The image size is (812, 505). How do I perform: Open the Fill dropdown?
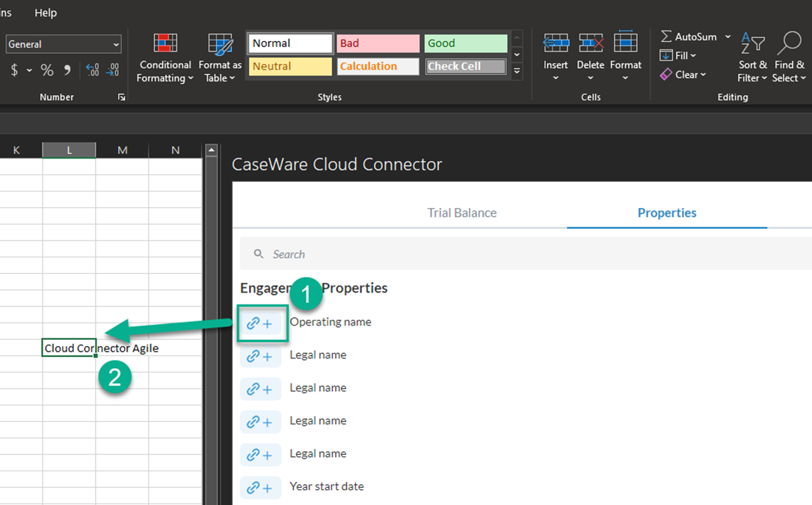pyautogui.click(x=678, y=55)
